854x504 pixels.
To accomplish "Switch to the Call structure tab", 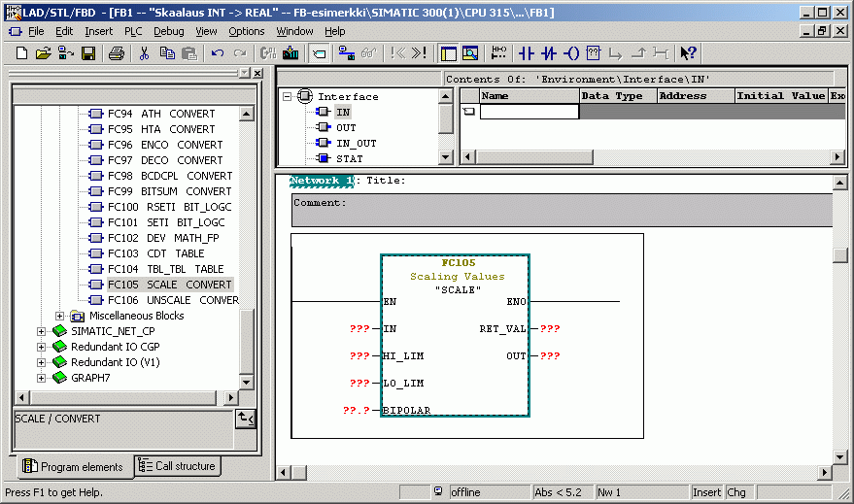I will click(x=177, y=466).
